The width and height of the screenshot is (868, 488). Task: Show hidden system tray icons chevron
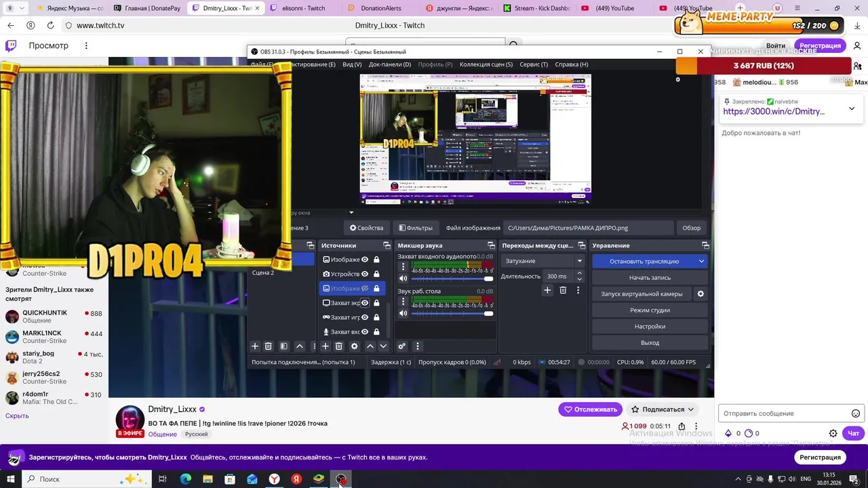[738, 479]
